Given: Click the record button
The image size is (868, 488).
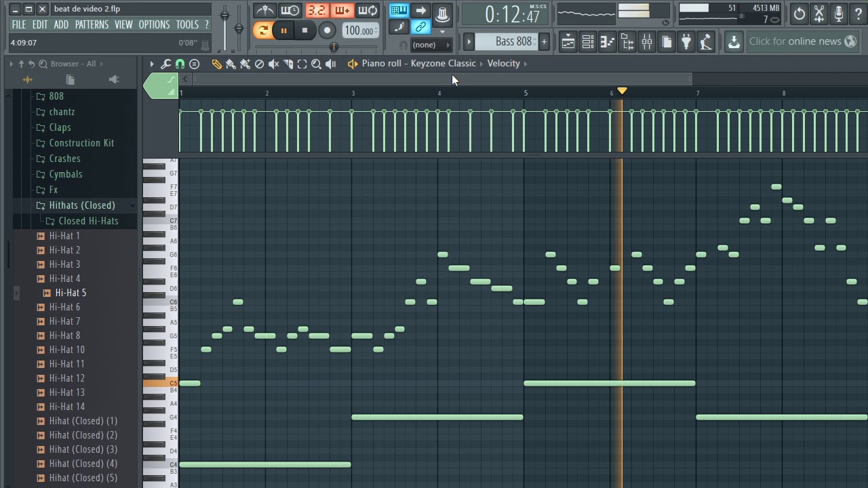Looking at the screenshot, I should [327, 30].
